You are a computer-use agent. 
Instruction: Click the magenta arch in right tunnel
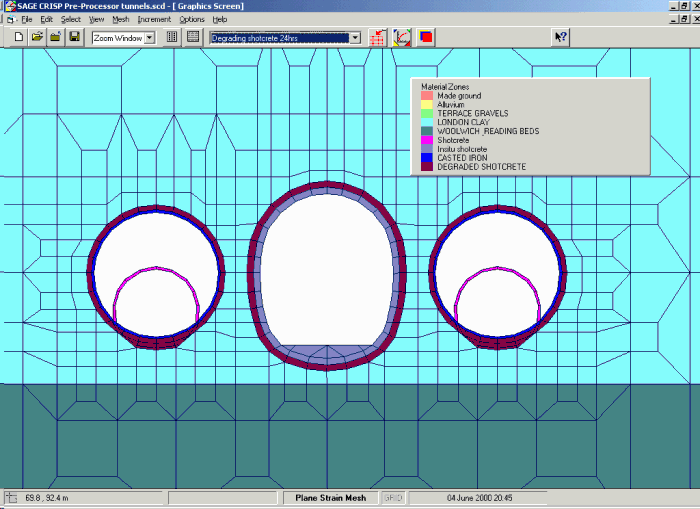pyautogui.click(x=498, y=268)
